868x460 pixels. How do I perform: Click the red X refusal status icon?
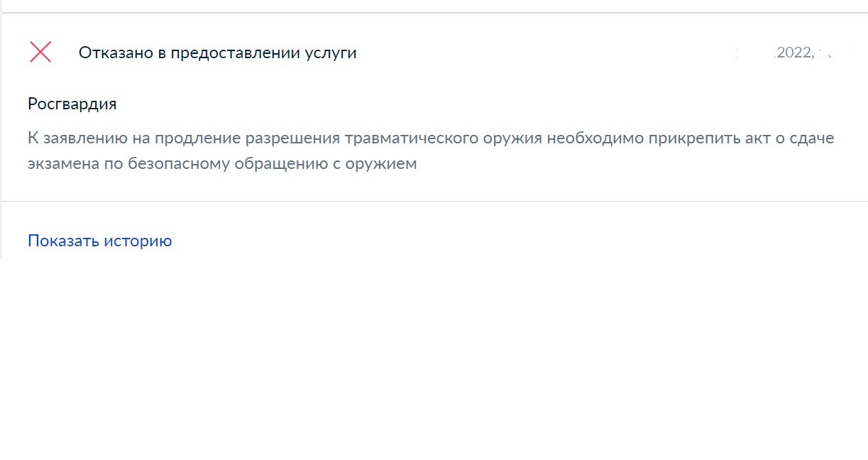40,52
